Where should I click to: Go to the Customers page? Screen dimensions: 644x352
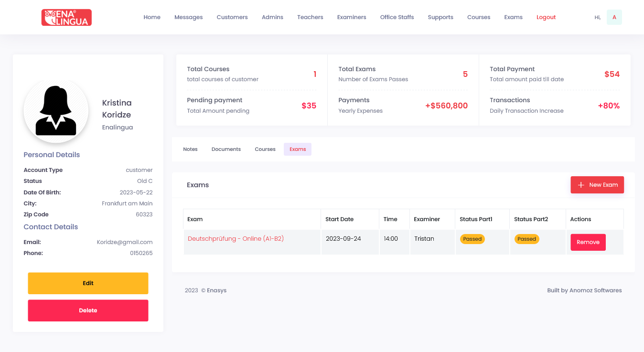click(232, 17)
